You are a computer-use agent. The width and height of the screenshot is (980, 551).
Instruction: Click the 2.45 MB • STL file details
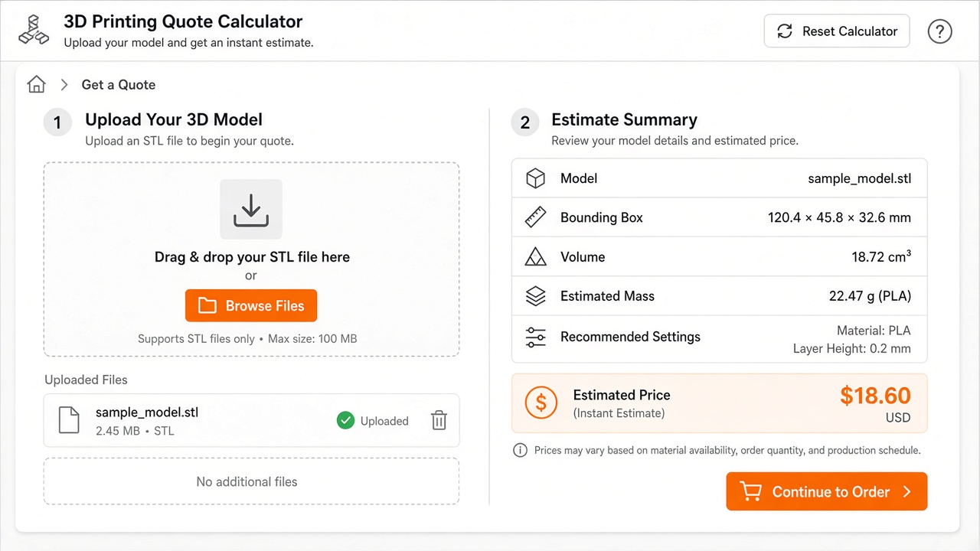click(x=135, y=431)
